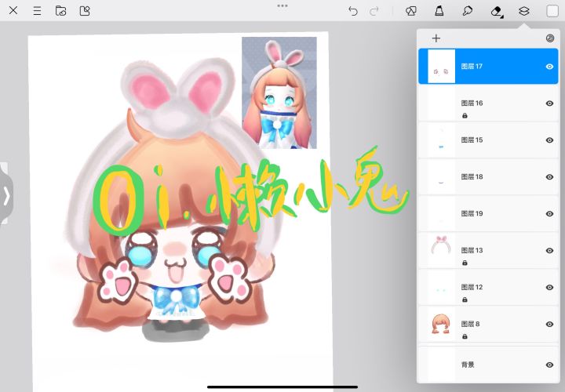Tap lock icon on 图层 16
This screenshot has height=392, width=565.
(465, 115)
